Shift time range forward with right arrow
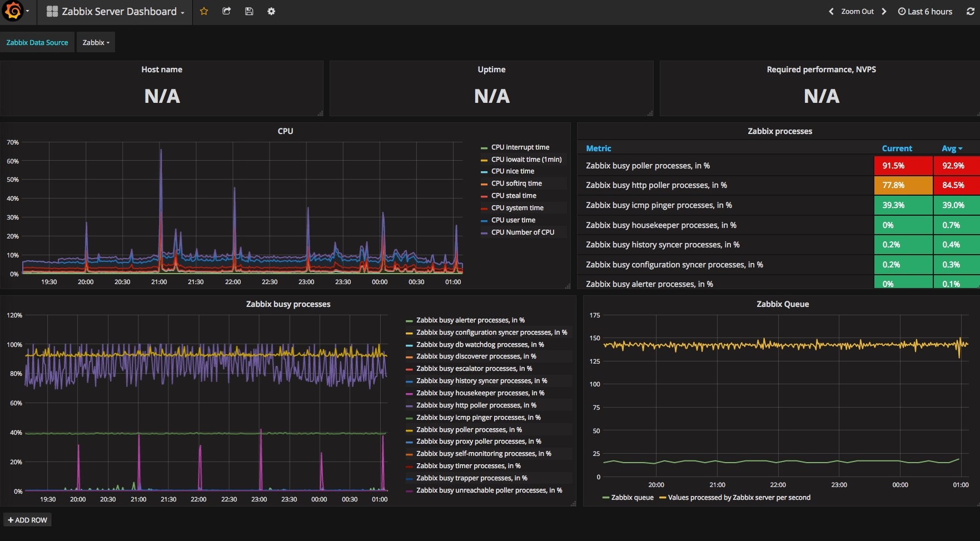The height and width of the screenshot is (541, 980). pos(884,11)
